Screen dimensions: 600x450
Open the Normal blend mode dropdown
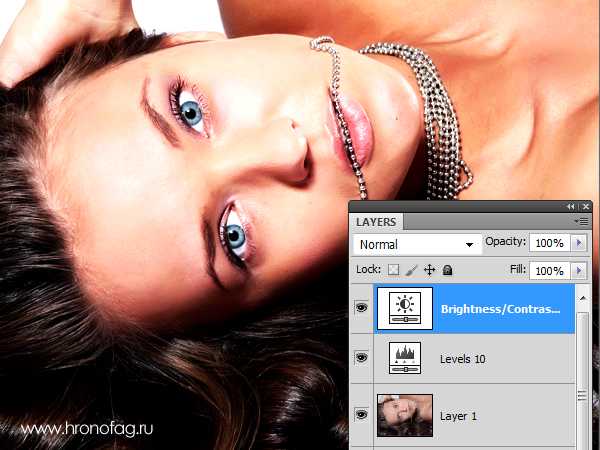click(417, 244)
